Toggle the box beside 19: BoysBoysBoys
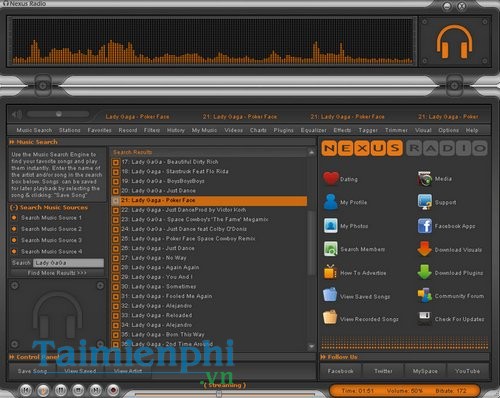Screen dimensions: 500x398 coord(116,182)
